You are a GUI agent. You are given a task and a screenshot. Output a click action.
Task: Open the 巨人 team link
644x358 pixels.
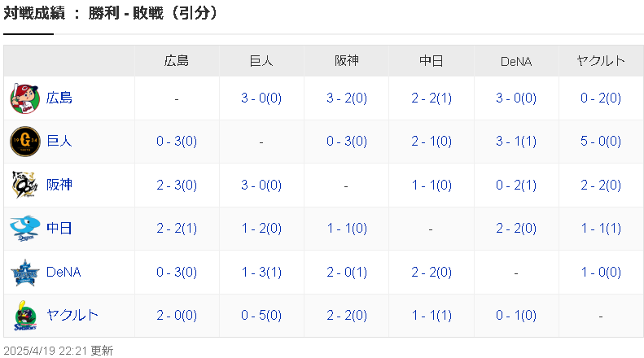pos(59,142)
